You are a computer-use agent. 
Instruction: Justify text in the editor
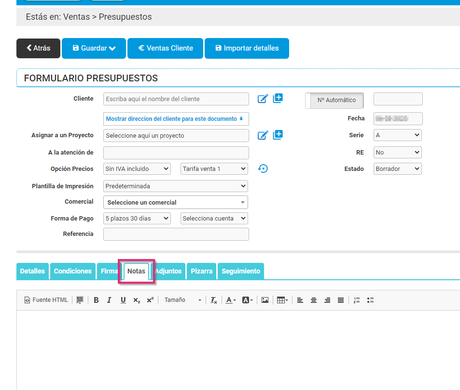coord(341,300)
